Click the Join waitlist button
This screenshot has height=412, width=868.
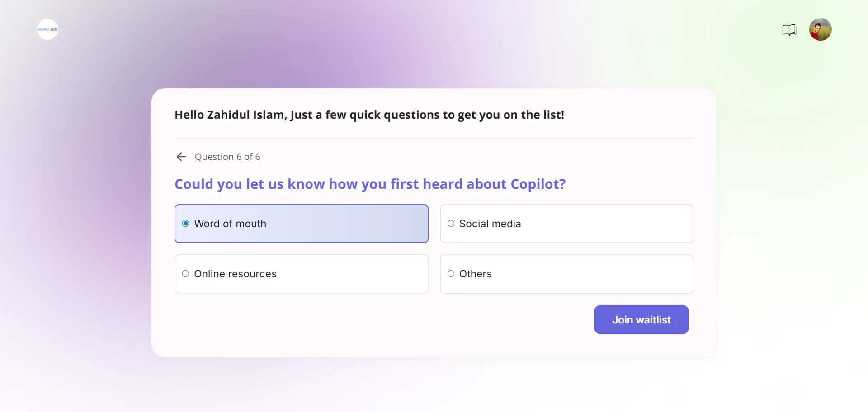click(x=641, y=320)
